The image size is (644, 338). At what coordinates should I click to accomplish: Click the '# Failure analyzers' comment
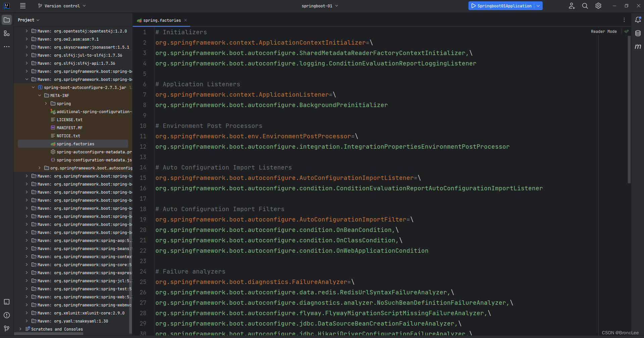click(190, 272)
